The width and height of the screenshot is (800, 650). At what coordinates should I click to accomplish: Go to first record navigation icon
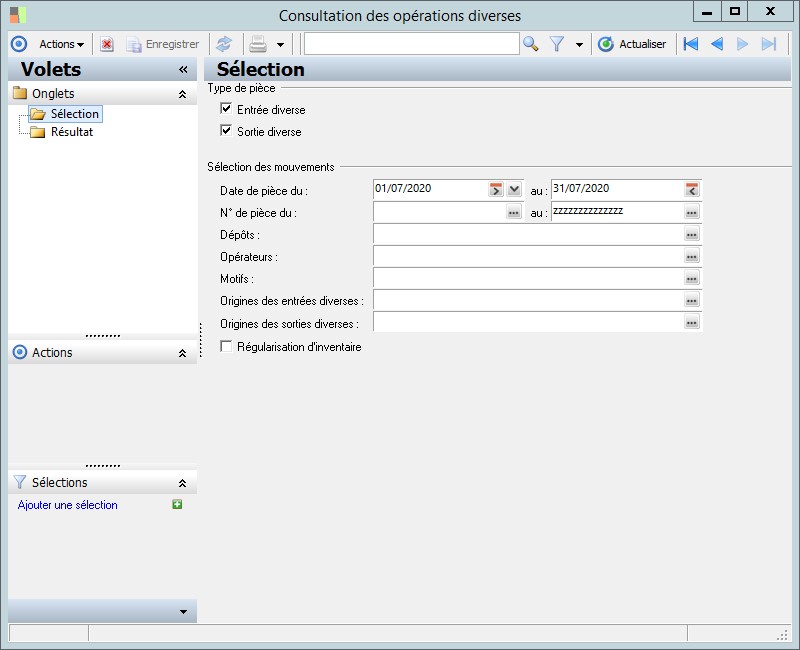[x=691, y=44]
